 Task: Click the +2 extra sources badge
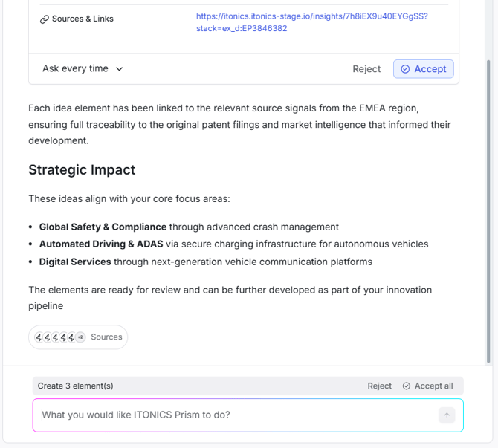pyautogui.click(x=80, y=337)
